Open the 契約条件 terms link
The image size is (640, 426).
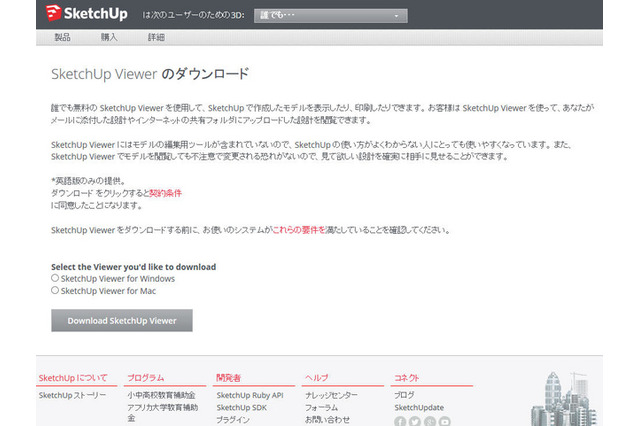tap(165, 191)
